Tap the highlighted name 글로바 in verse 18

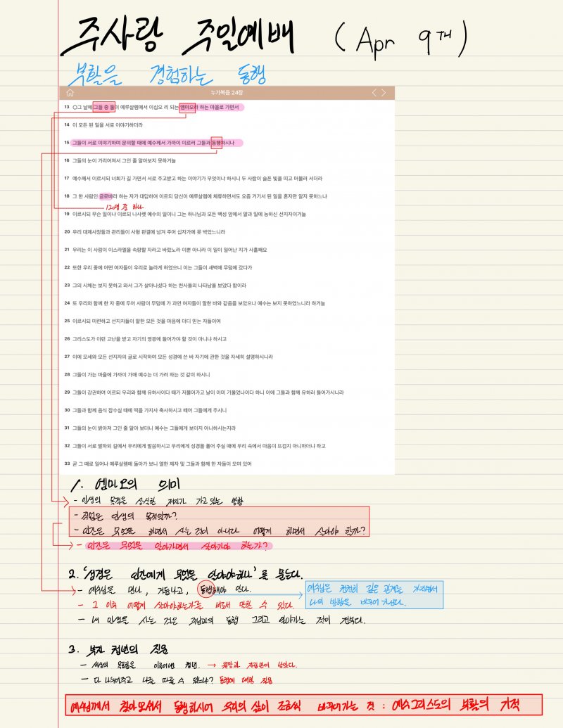[106, 196]
